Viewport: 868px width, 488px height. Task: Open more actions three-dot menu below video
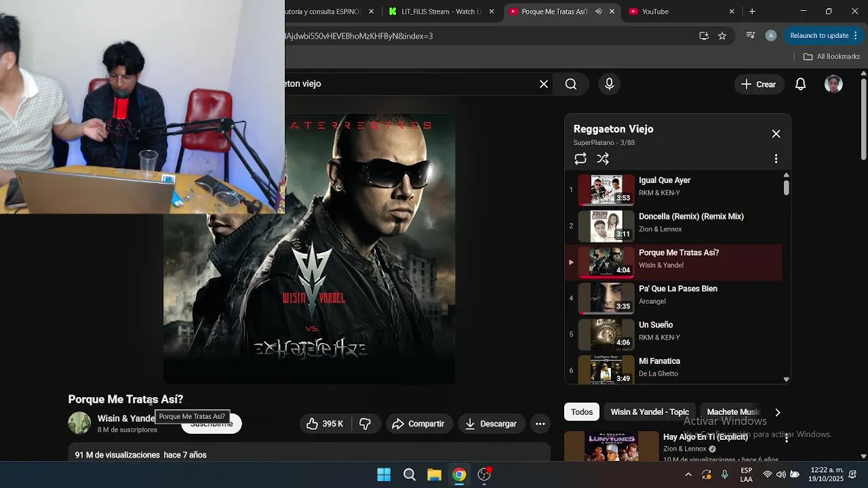point(540,424)
